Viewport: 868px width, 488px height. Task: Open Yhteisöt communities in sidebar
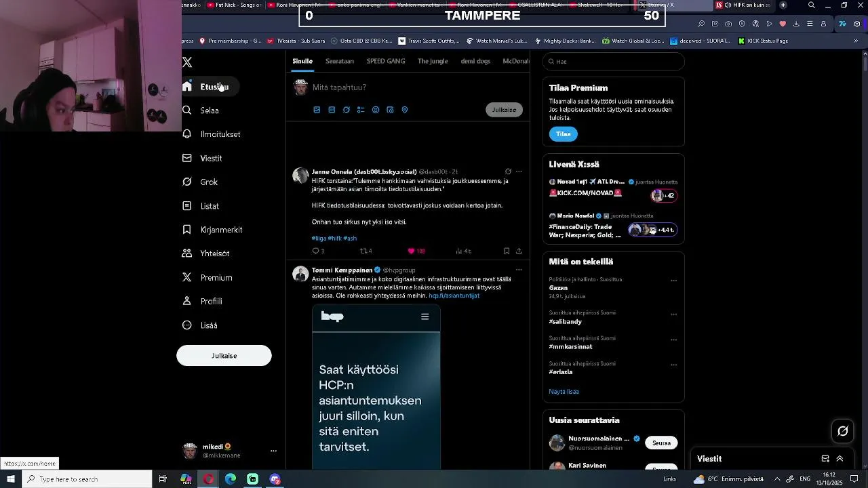tap(206, 253)
